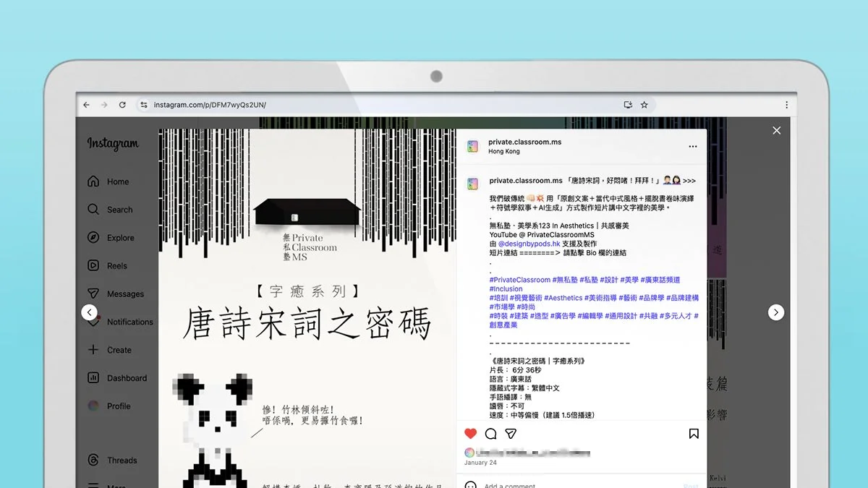Click the Explore compass icon
Image resolution: width=868 pixels, height=488 pixels.
coord(93,238)
